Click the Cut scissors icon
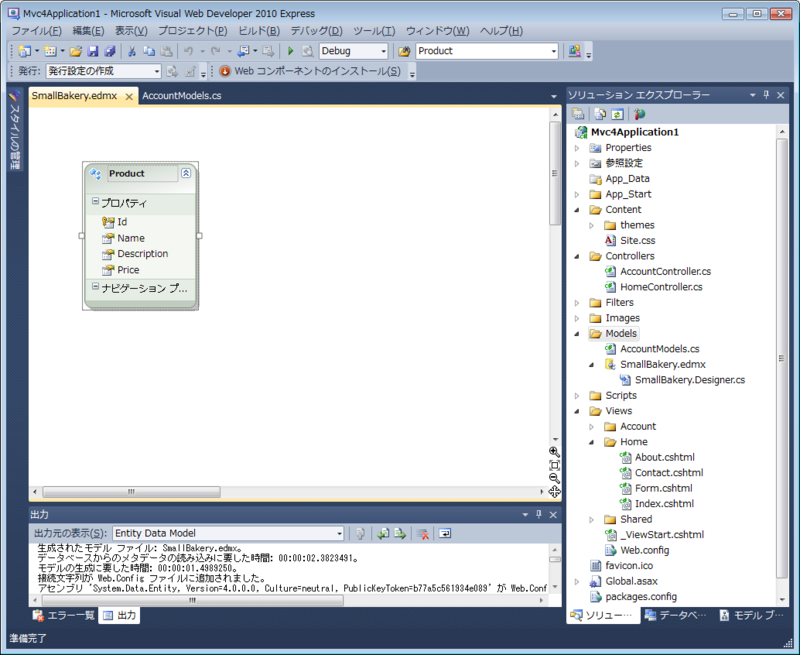 coord(132,51)
